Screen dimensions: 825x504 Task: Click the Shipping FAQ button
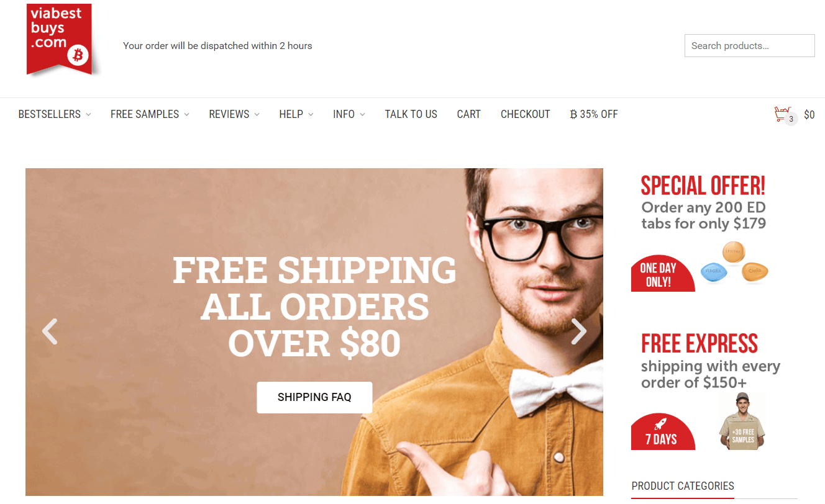(x=314, y=397)
